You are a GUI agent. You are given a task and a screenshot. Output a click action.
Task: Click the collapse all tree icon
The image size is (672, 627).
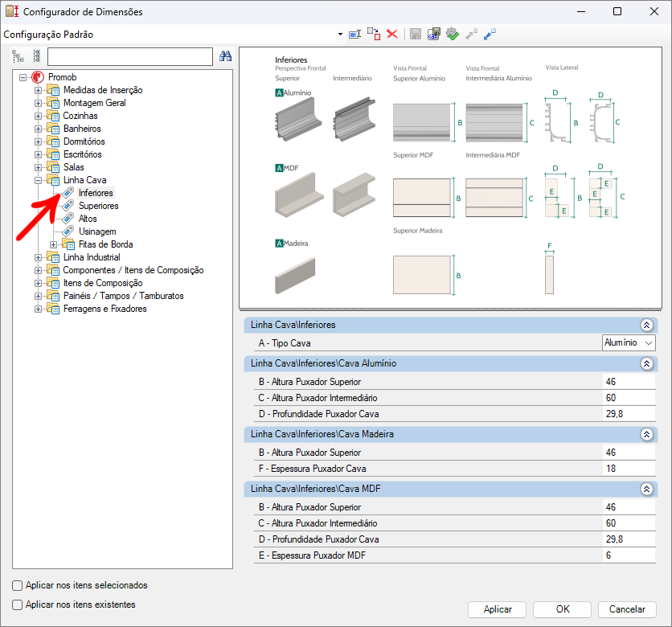[x=36, y=56]
